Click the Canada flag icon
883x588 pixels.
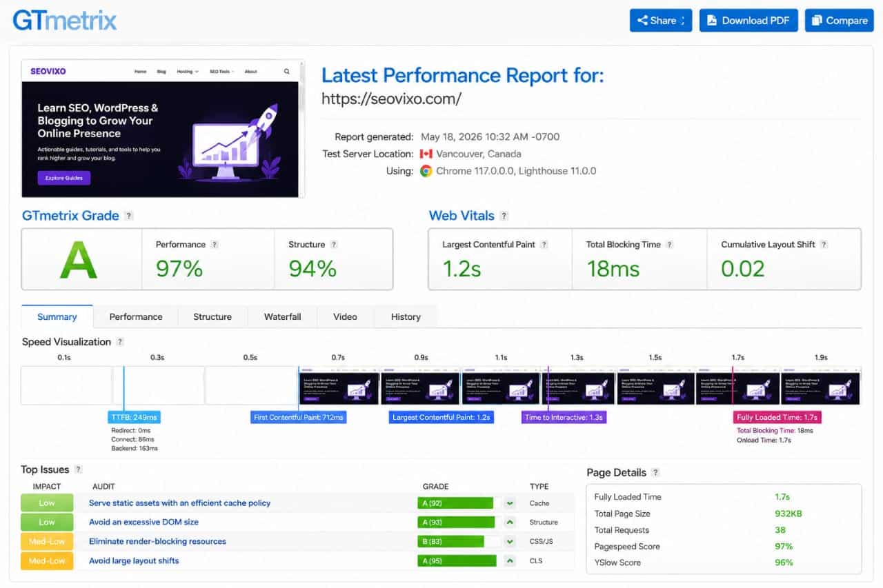click(x=426, y=154)
